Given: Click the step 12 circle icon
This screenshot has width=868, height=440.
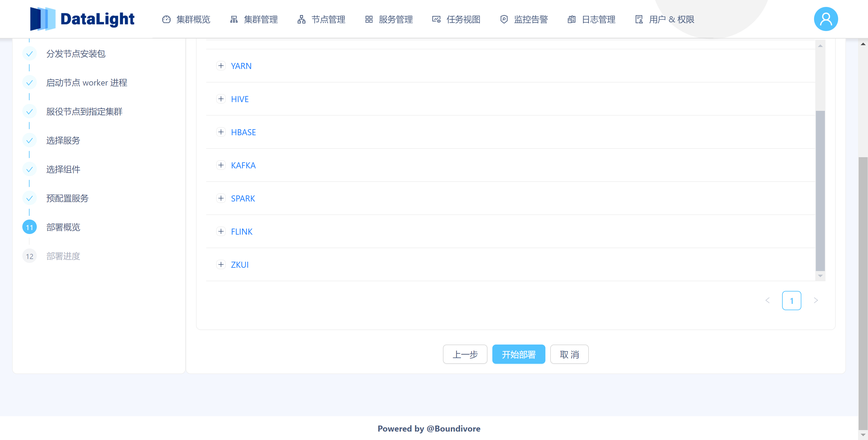Looking at the screenshot, I should click(29, 256).
